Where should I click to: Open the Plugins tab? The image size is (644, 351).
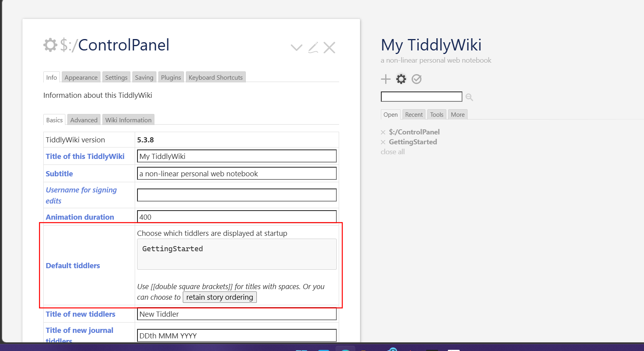[x=171, y=78]
